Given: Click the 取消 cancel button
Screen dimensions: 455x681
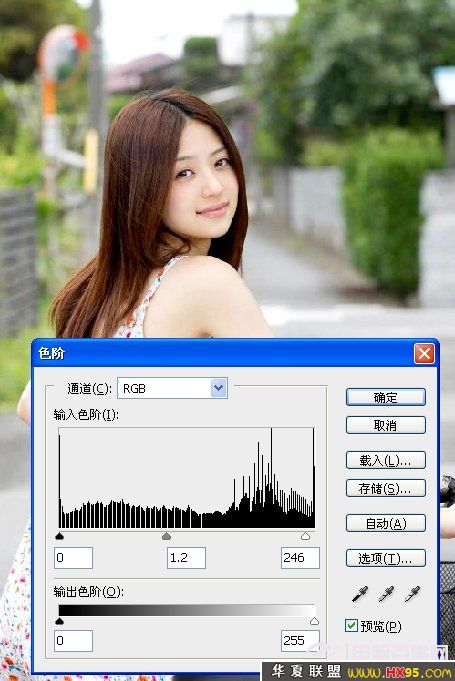Looking at the screenshot, I should tap(386, 425).
